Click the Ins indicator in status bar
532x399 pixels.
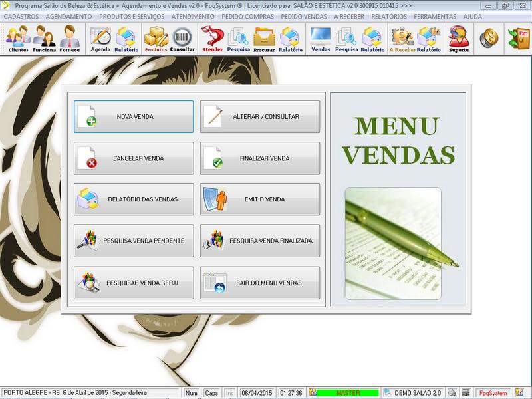click(229, 393)
